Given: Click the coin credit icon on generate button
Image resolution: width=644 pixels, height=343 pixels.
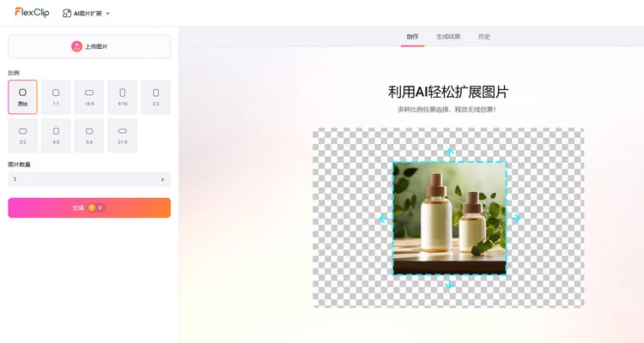Looking at the screenshot, I should pyautogui.click(x=92, y=208).
